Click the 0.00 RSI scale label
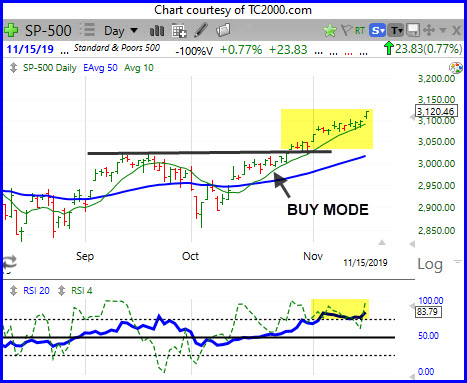The height and width of the screenshot is (383, 467). tap(426, 371)
